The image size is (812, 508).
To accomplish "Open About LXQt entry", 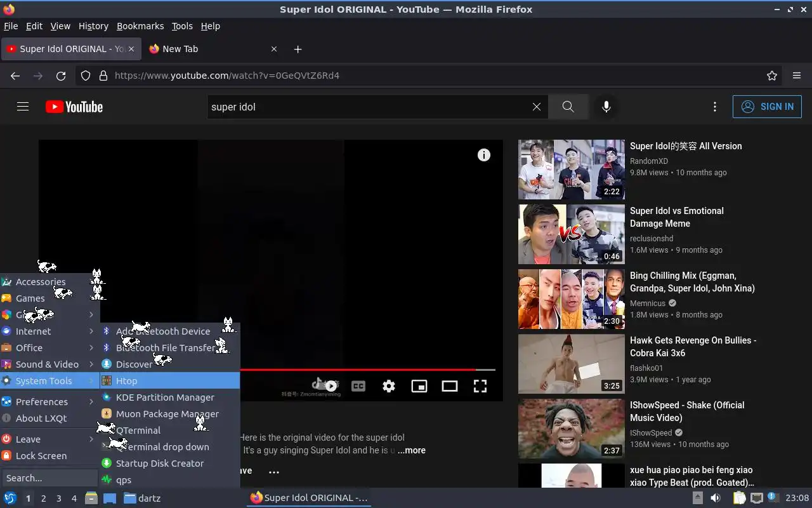I will 50,418.
